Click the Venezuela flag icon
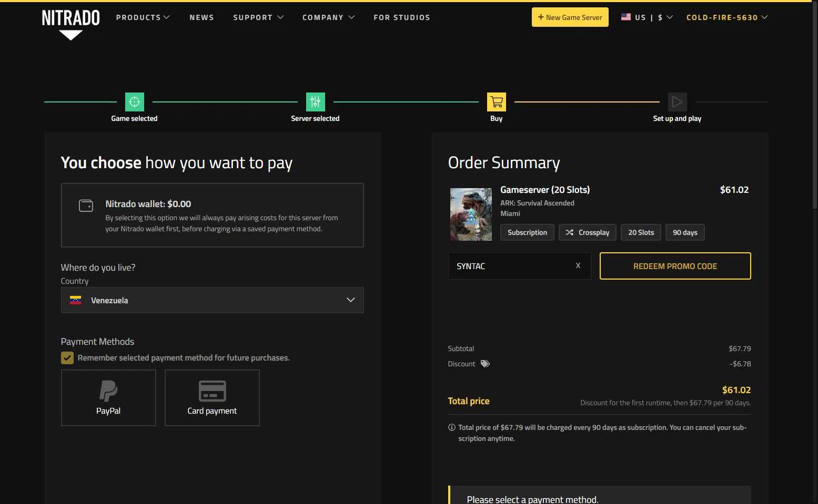The image size is (818, 504). tap(76, 300)
